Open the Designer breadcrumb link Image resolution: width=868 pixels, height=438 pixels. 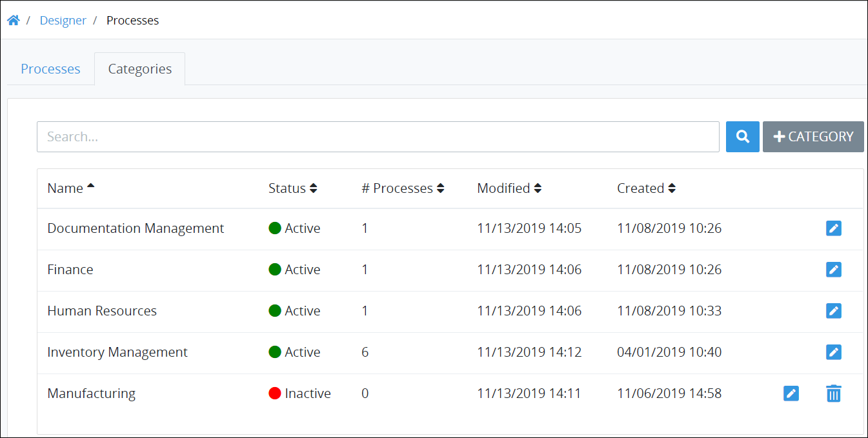pos(63,21)
